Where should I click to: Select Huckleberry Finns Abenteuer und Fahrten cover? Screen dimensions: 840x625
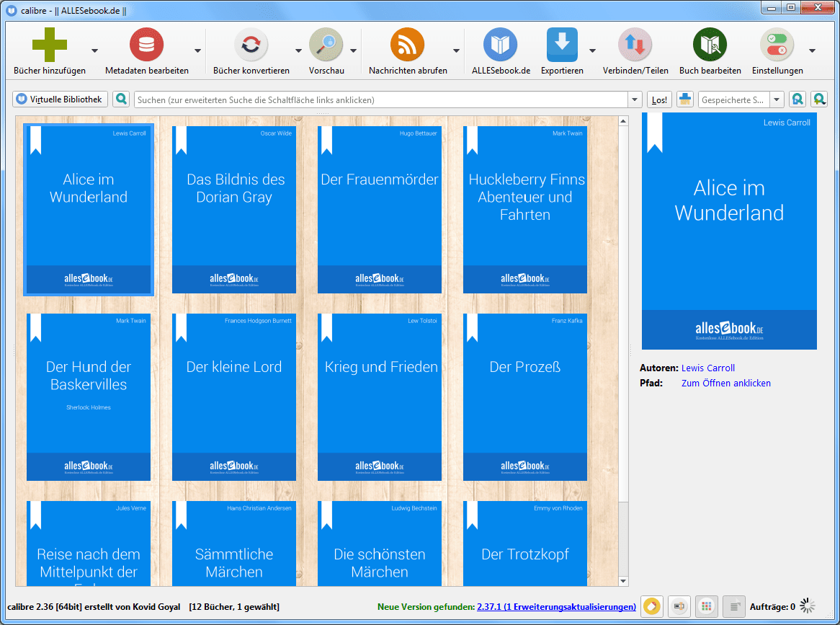click(525, 210)
